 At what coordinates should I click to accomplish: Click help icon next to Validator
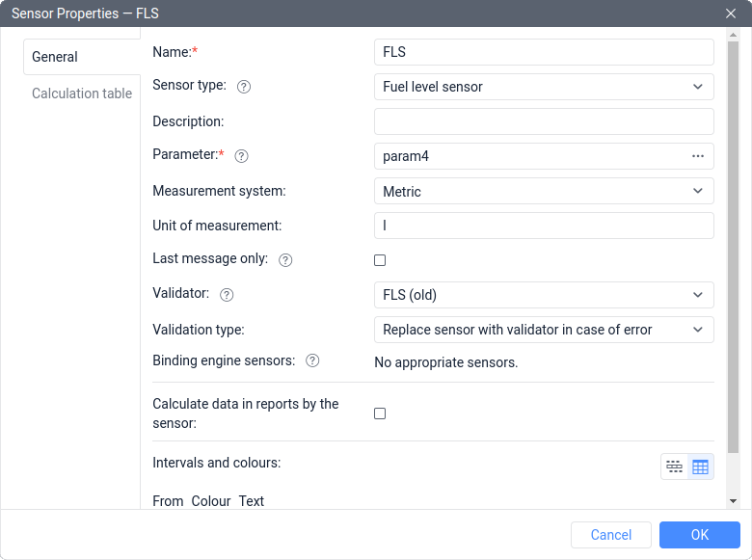[228, 295]
